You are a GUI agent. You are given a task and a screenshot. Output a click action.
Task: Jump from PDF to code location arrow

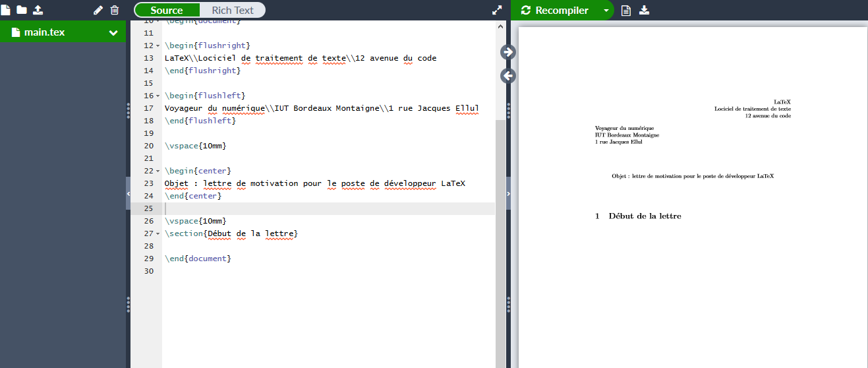pos(508,76)
